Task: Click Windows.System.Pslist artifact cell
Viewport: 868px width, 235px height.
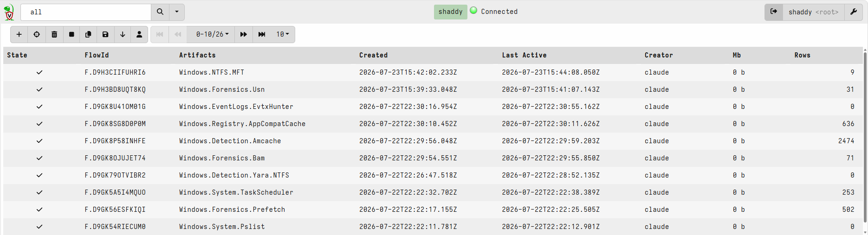Action: tap(222, 227)
